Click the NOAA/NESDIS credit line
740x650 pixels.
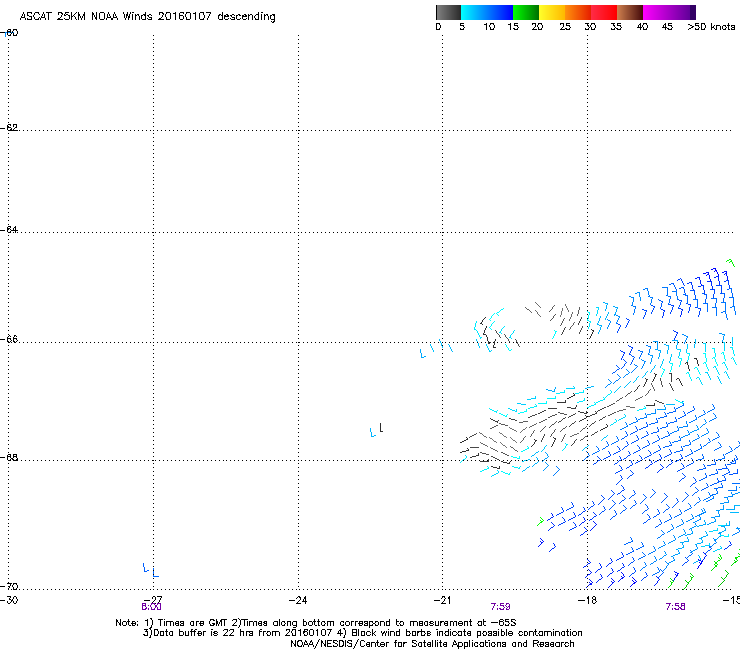pyautogui.click(x=432, y=644)
